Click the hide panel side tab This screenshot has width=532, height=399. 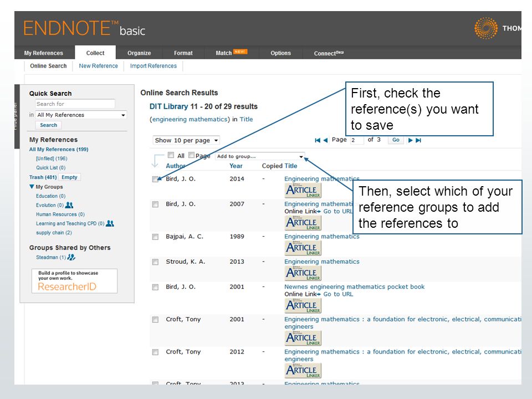pyautogui.click(x=17, y=116)
